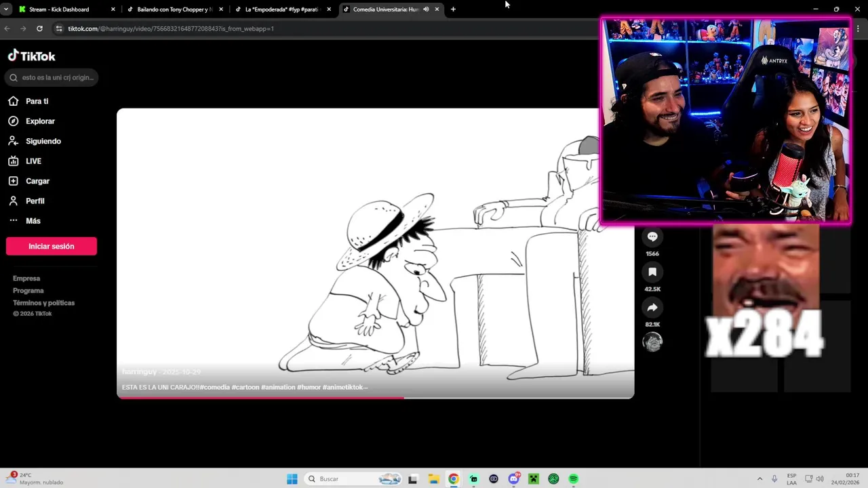Viewport: 868px width, 488px height.
Task: Click the microphone tray icon
Action: 774,479
